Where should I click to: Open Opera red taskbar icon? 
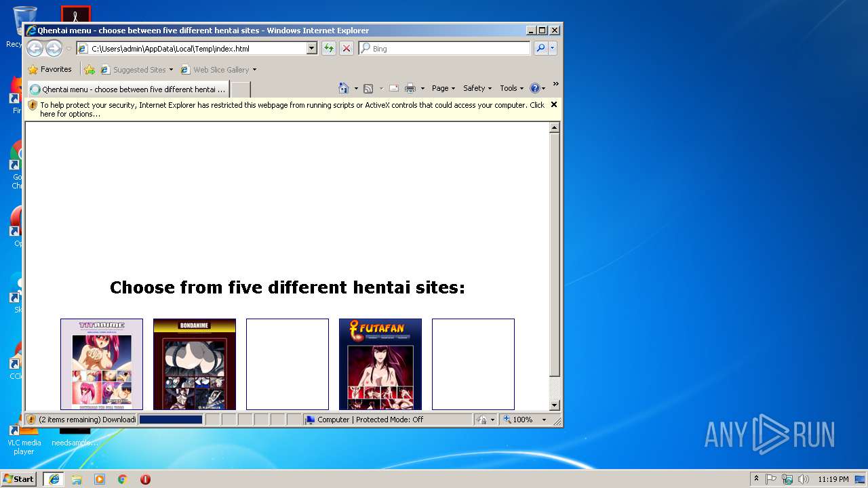(145, 479)
